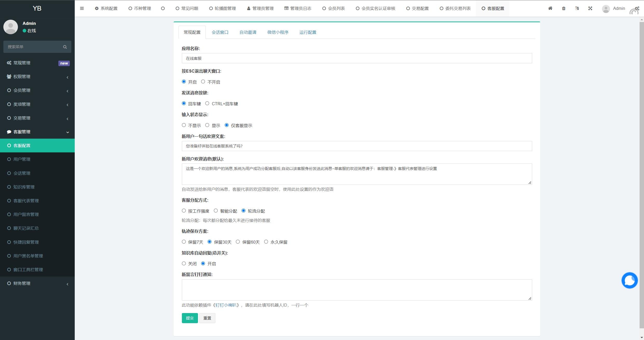Open the language translate icon
Viewport: 644px width, 340px height.
[x=577, y=8]
